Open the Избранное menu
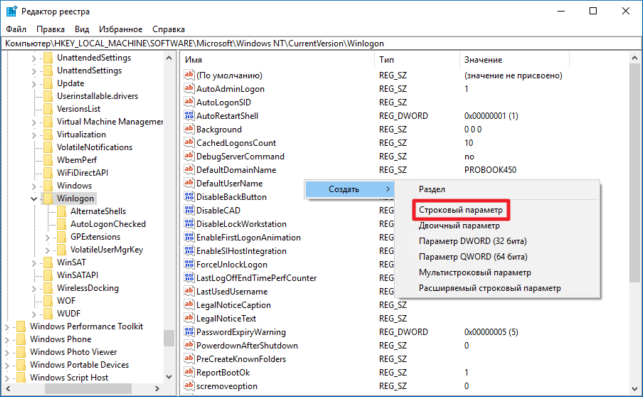The image size is (643, 397). (121, 29)
